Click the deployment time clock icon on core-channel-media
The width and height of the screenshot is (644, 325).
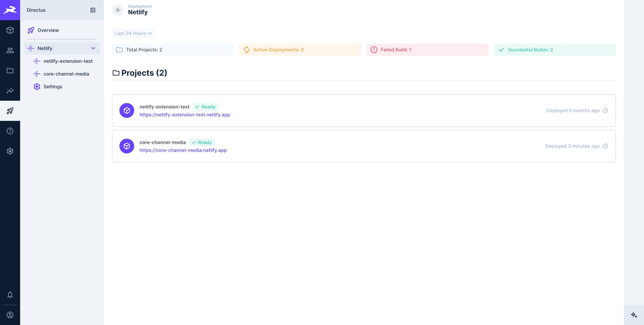tap(605, 146)
